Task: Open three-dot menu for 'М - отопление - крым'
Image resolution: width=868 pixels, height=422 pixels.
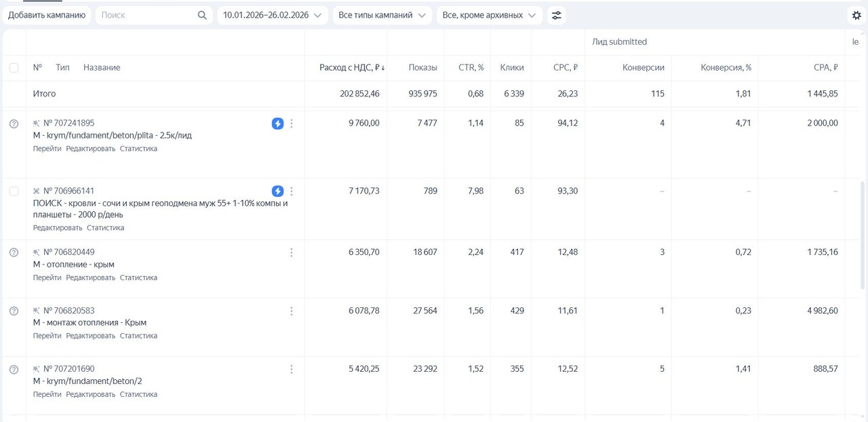Action: (292, 252)
